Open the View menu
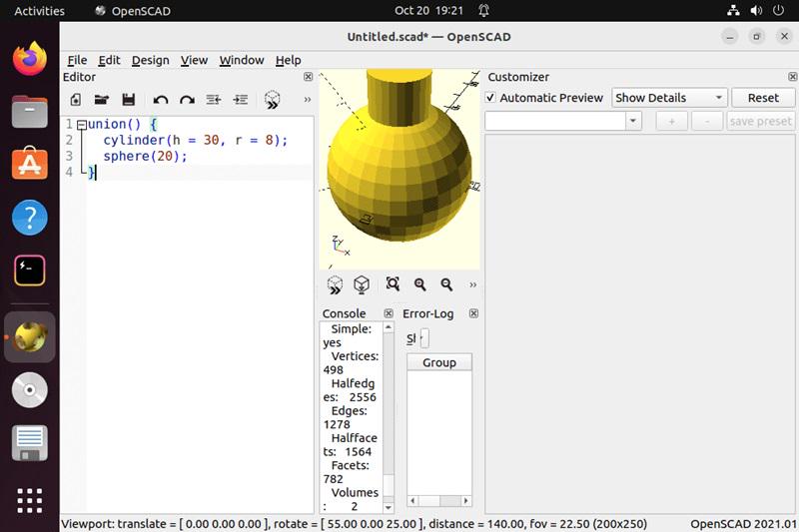The width and height of the screenshot is (799, 532). pos(194,60)
